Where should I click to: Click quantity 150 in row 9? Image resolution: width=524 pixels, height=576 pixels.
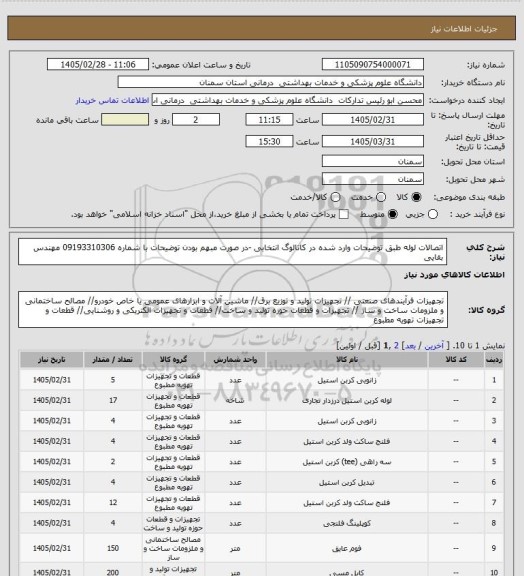pos(113,548)
